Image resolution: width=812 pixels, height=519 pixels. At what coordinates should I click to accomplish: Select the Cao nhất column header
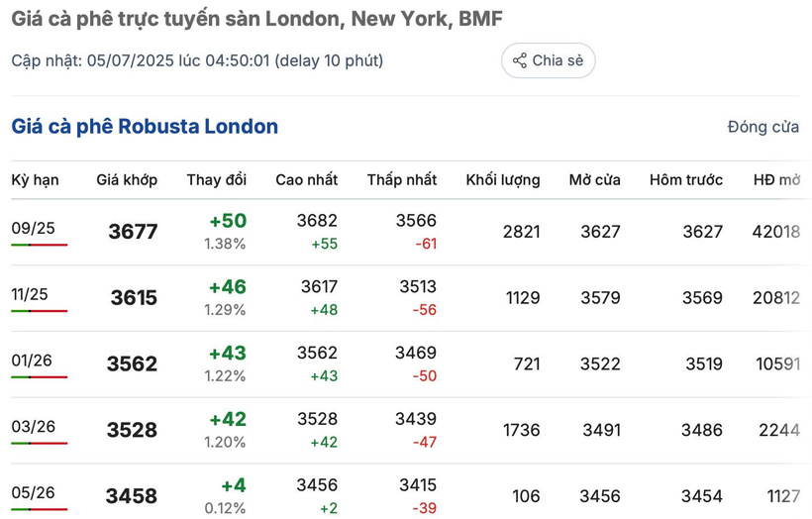click(307, 179)
